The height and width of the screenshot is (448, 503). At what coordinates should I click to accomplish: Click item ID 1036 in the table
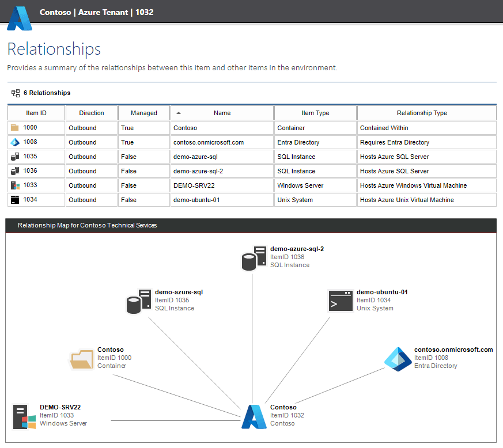30,170
